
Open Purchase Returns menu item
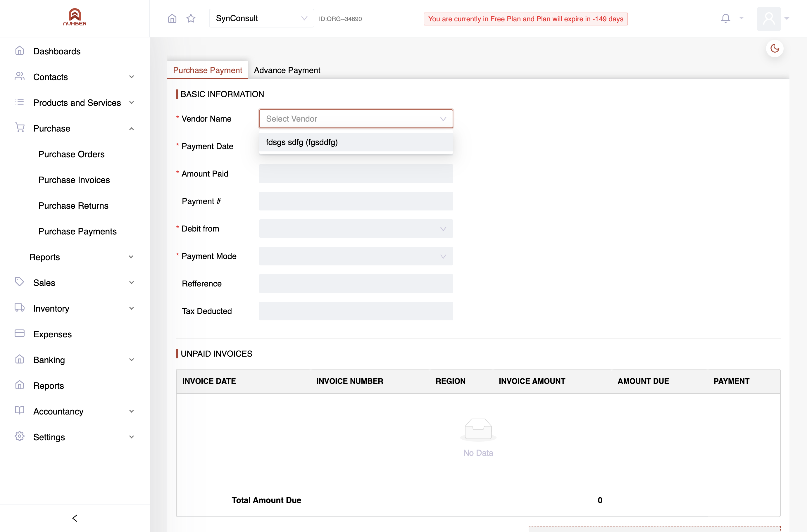pos(73,206)
